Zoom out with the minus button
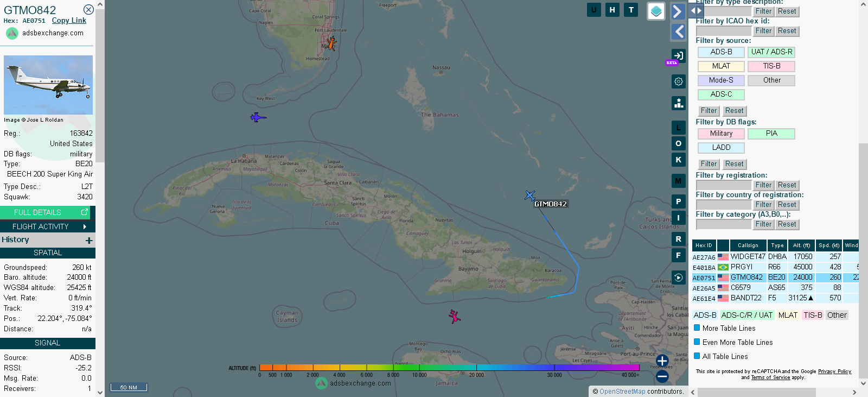This screenshot has height=397, width=868. (662, 376)
